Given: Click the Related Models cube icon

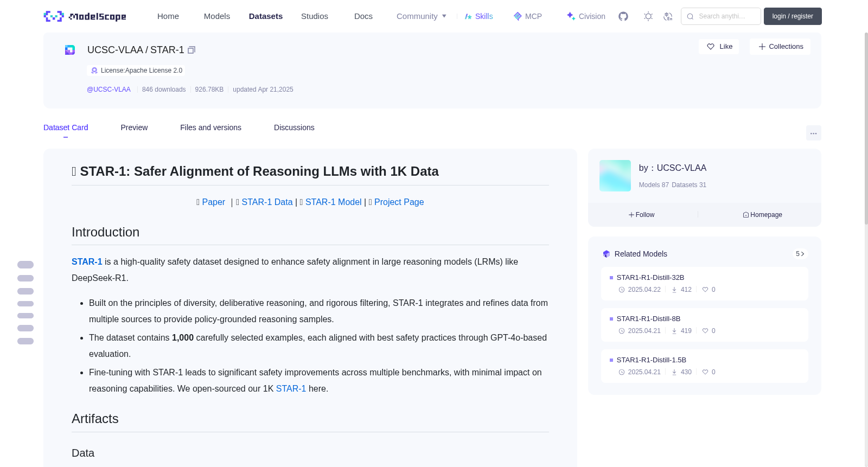Looking at the screenshot, I should click(x=607, y=254).
